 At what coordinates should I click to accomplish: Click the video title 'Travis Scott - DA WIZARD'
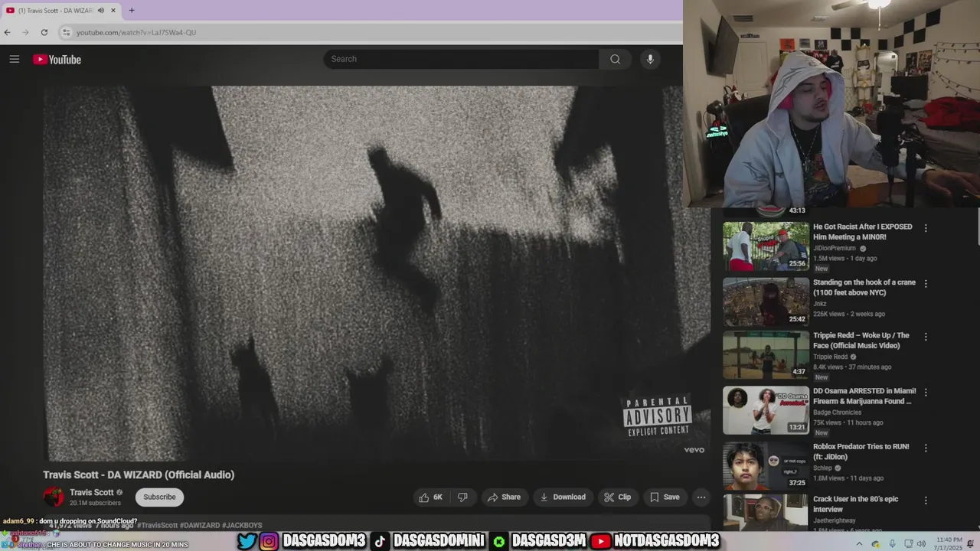[x=139, y=474]
